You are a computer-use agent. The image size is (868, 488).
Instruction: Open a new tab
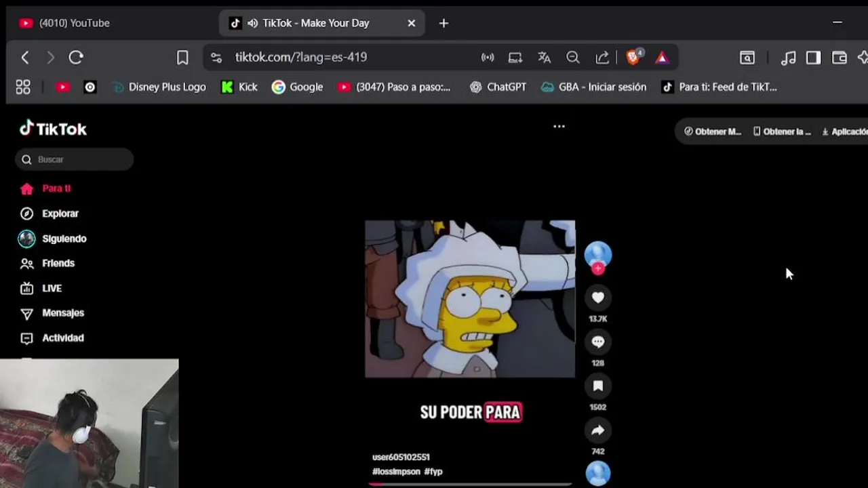(x=443, y=23)
